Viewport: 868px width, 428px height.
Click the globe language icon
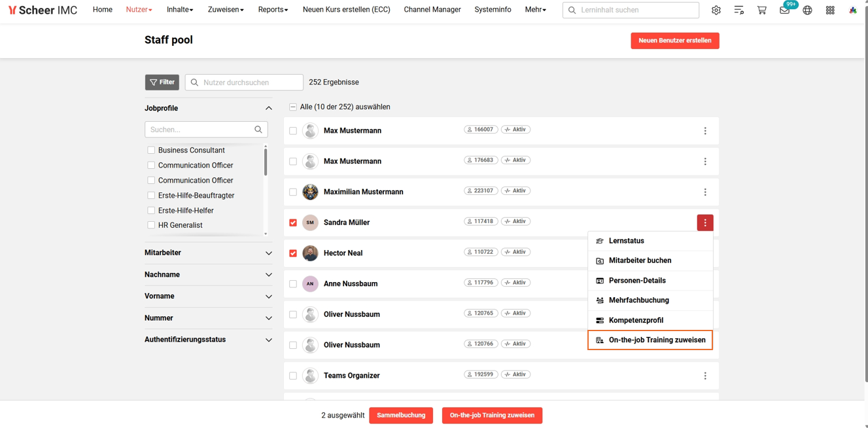pyautogui.click(x=808, y=10)
